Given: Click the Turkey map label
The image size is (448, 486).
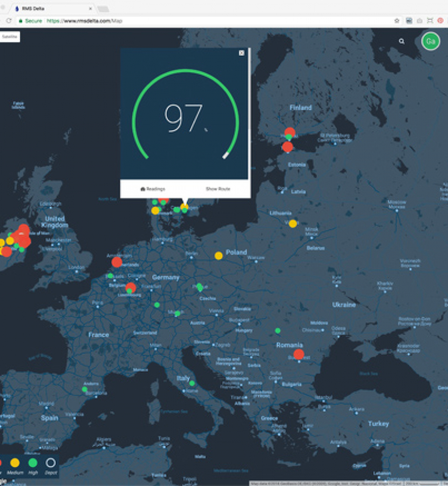Looking at the screenshot, I should (378, 424).
